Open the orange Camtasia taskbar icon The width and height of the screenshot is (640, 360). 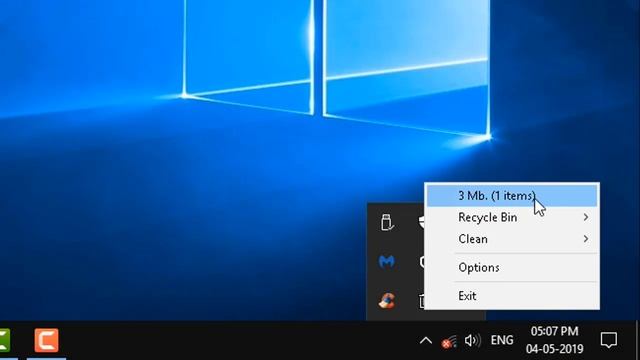(x=47, y=340)
